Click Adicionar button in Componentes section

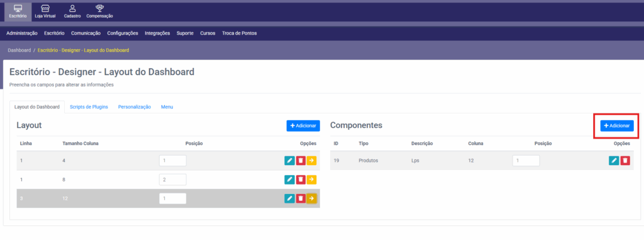pyautogui.click(x=617, y=125)
